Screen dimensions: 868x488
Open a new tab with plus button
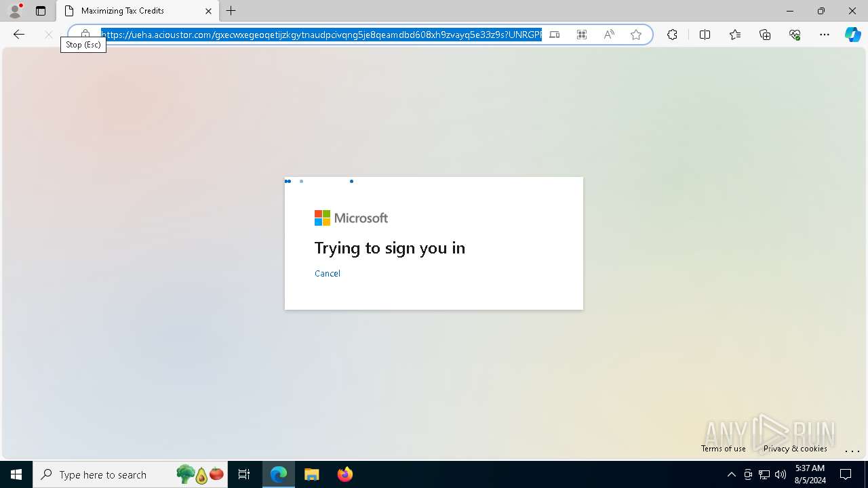pos(231,11)
